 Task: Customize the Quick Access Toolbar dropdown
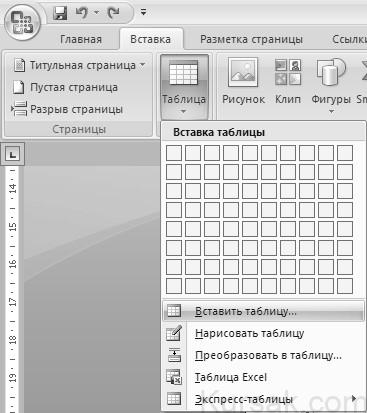pyautogui.click(x=144, y=12)
